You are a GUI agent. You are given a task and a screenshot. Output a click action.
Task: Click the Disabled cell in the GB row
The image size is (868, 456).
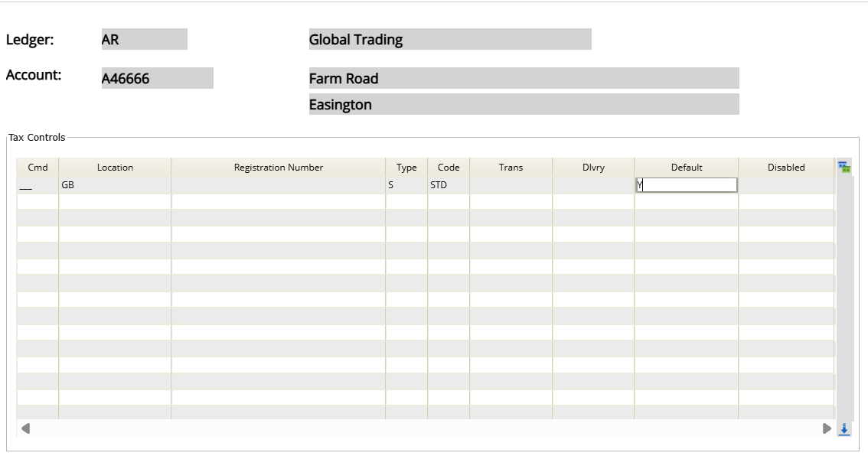786,184
